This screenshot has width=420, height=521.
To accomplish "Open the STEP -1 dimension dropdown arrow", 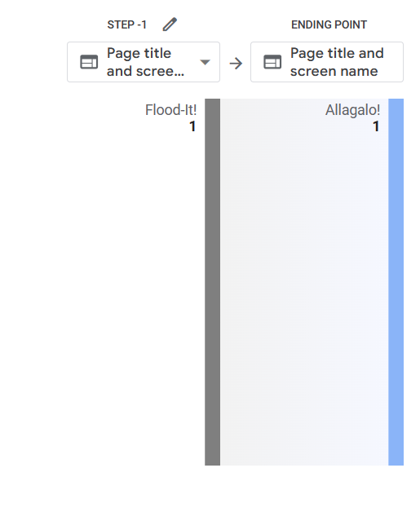I will click(x=205, y=62).
